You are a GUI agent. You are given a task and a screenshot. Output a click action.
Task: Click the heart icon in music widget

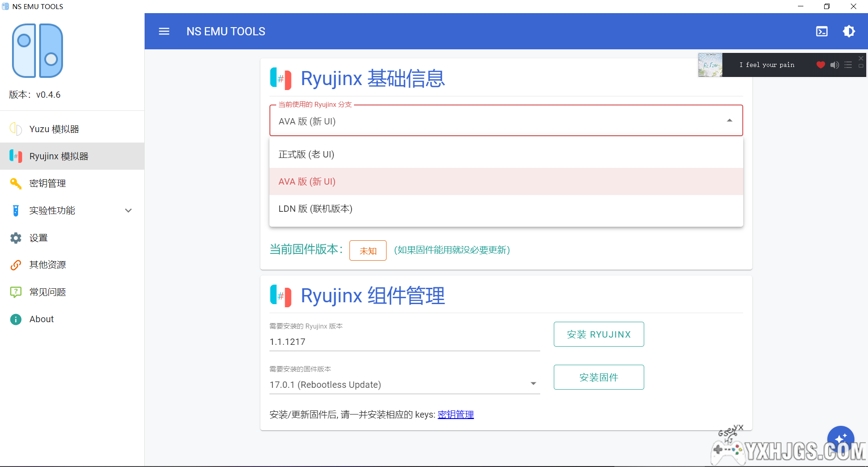point(821,65)
